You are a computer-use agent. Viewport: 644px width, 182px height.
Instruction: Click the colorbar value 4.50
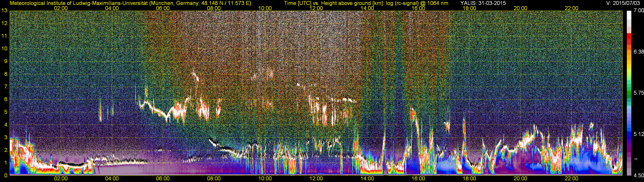638,176
